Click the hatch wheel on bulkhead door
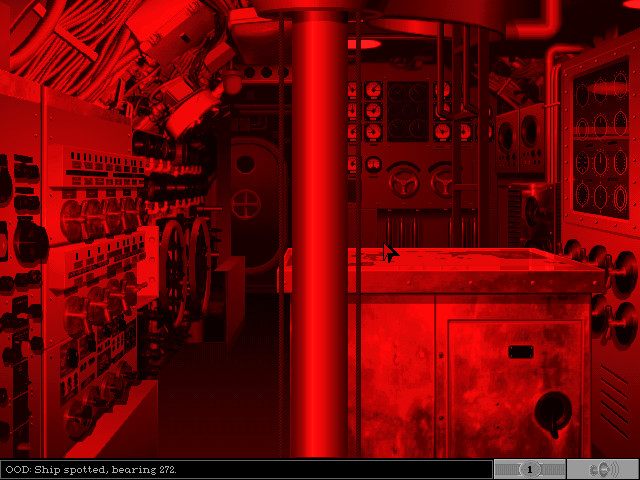Screen dimensions: 640x480 246,204
